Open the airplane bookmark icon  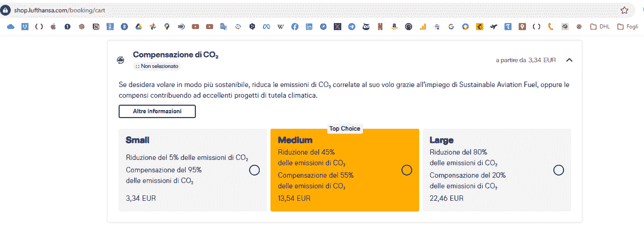493,26
